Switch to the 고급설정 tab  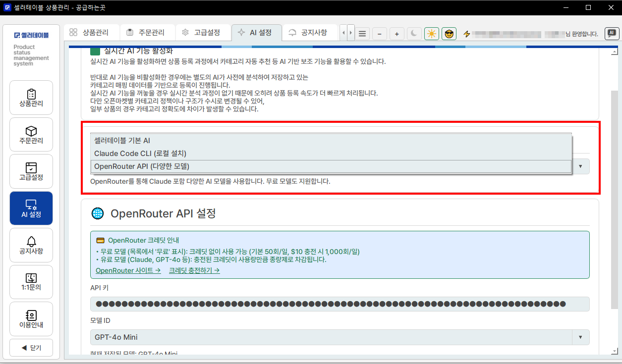(204, 32)
